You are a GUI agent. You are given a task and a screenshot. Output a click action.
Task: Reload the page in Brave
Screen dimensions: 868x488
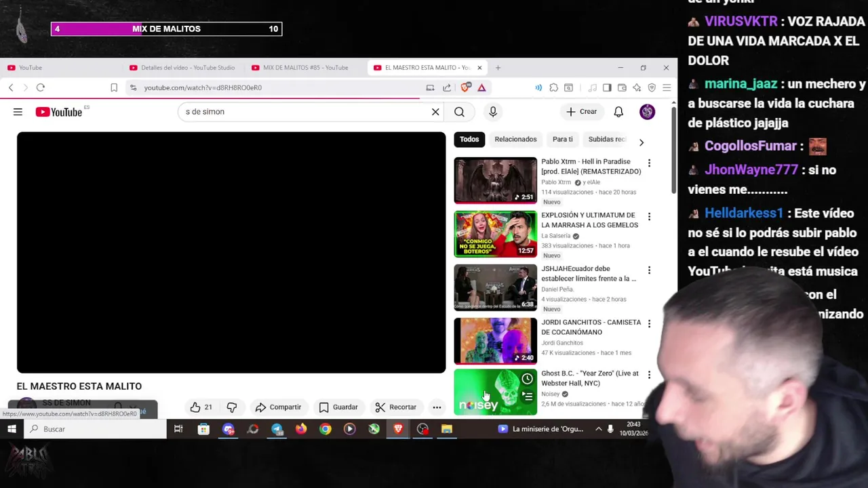(41, 87)
